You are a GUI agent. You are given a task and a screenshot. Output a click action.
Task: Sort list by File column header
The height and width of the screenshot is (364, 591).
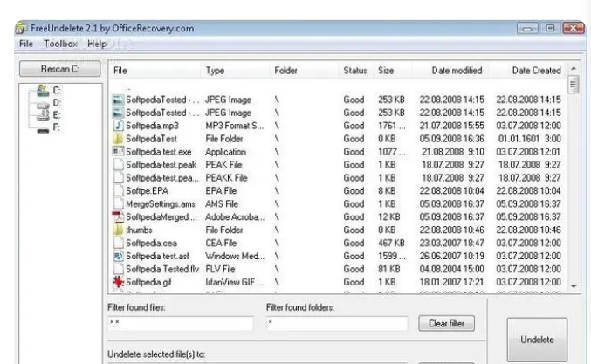point(155,71)
